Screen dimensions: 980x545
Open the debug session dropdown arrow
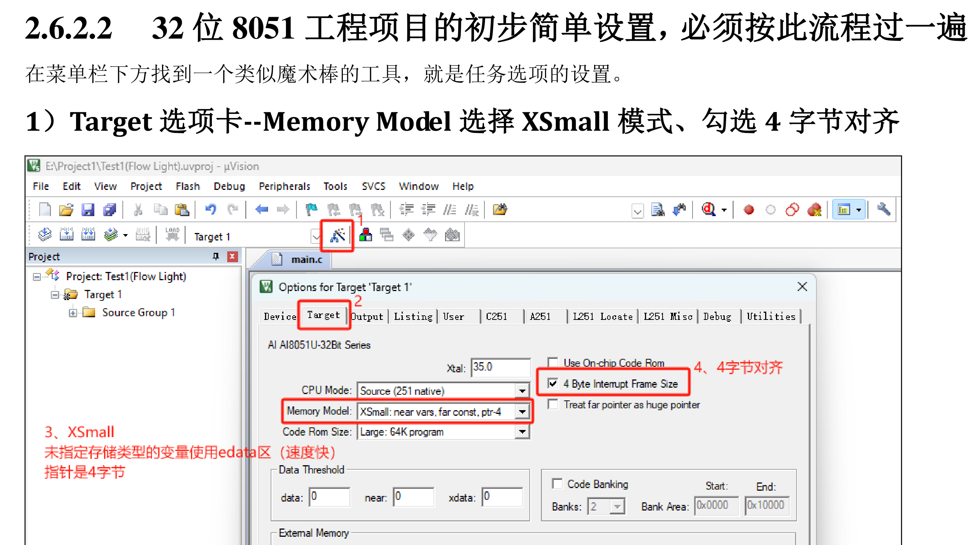pos(724,210)
